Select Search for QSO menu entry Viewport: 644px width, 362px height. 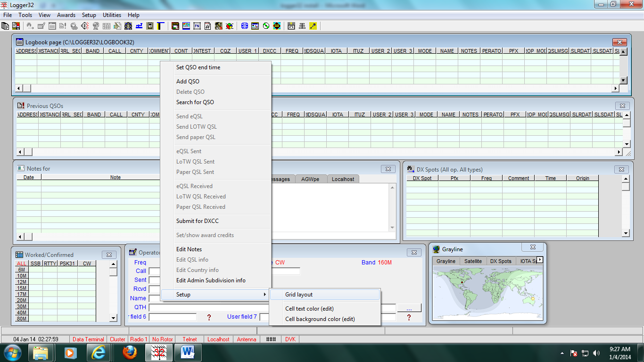(216, 102)
